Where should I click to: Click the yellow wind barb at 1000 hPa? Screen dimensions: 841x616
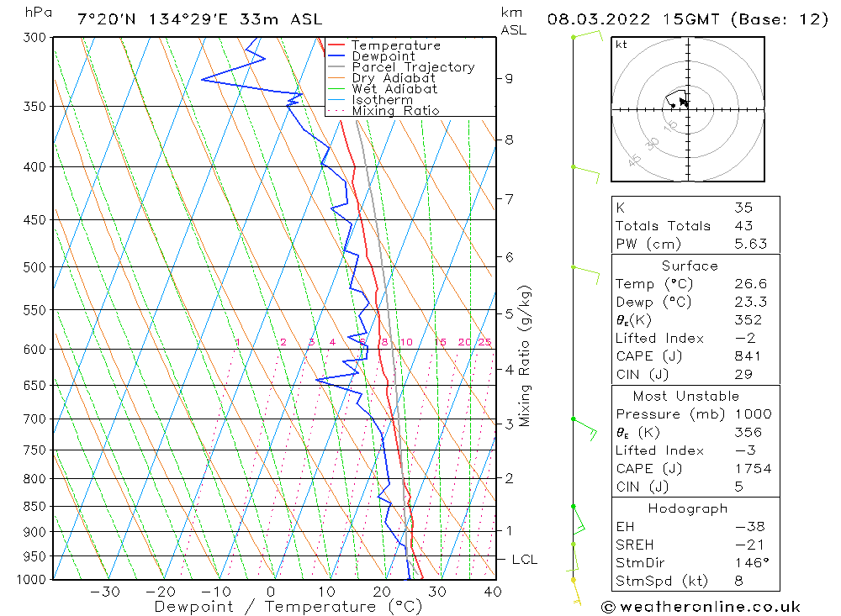[x=577, y=592]
